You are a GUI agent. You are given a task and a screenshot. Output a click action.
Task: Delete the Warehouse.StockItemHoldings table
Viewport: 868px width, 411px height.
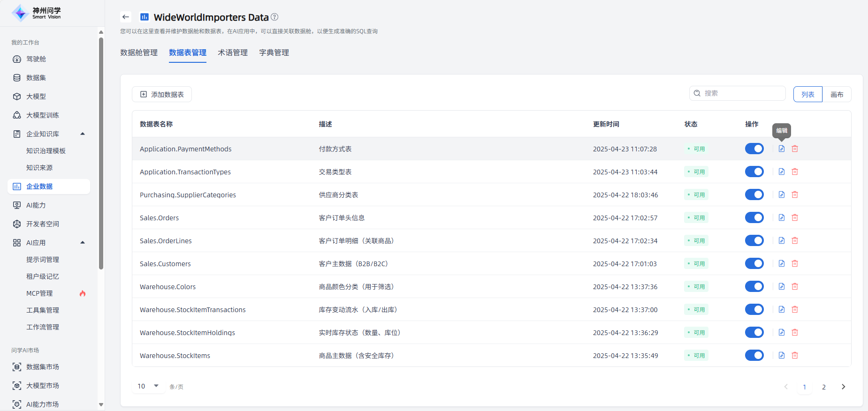[795, 332]
